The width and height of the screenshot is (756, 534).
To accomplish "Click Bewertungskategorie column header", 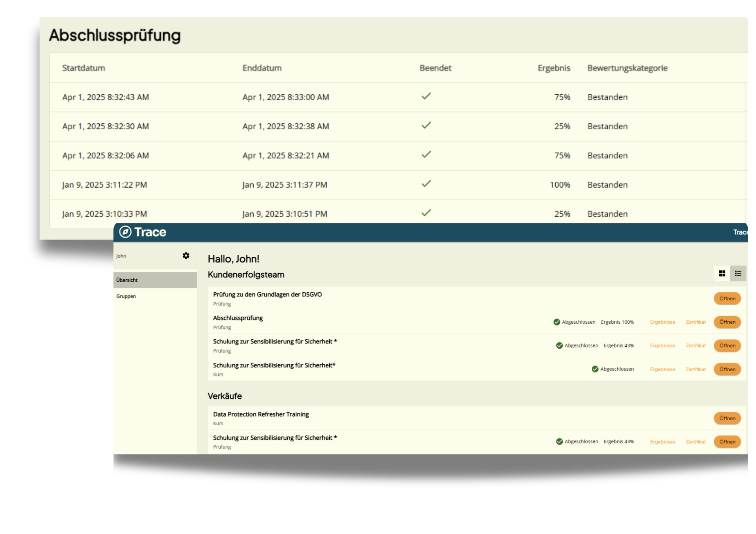I will tap(627, 68).
